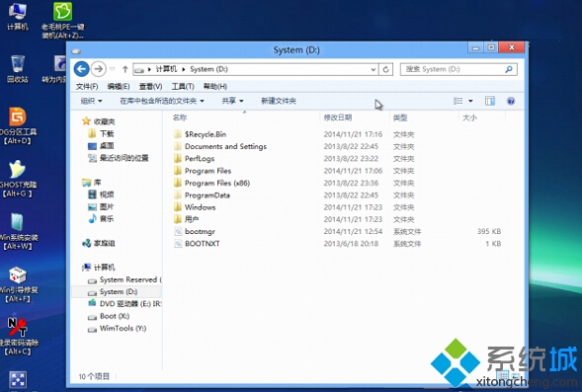The image size is (582, 392).
Task: Open the 共享 dropdown
Action: 232,101
